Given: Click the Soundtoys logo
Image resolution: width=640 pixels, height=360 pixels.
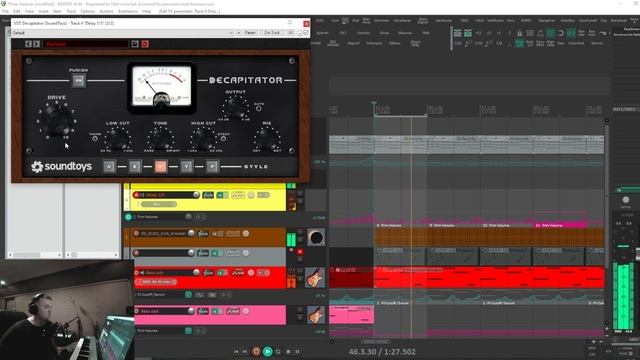Looking at the screenshot, I should (x=62, y=167).
